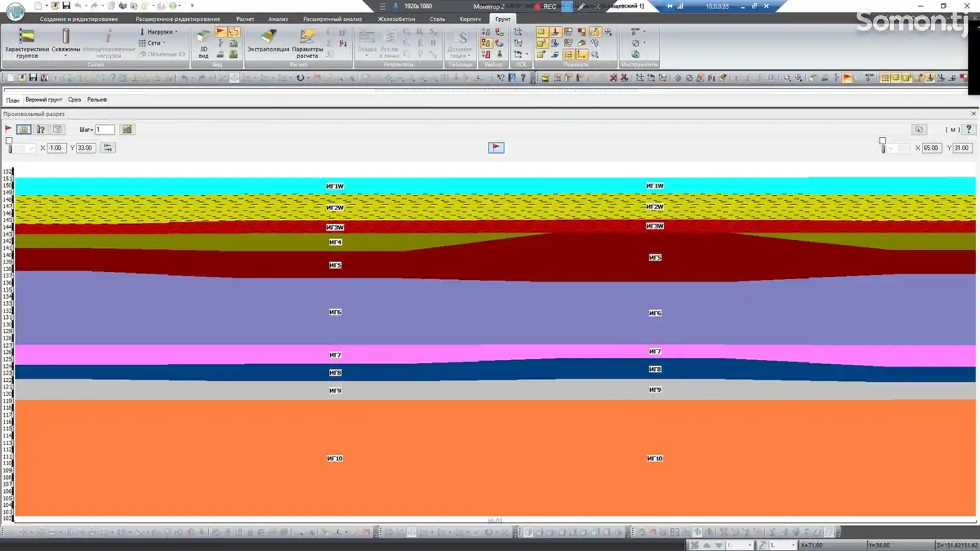Open Параметры расчета calculation parameters

coord(307,43)
